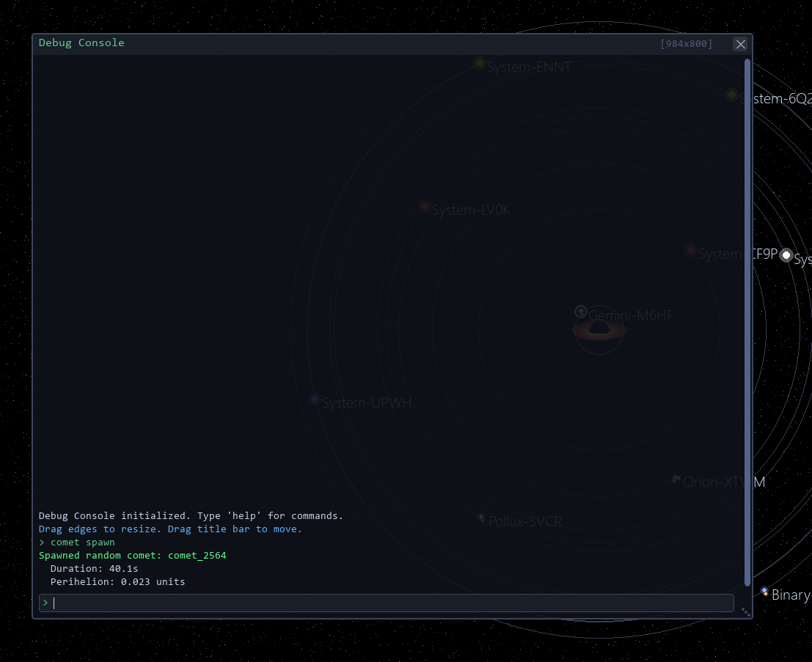Close the Debug Console window
This screenshot has height=662, width=812.
pos(741,45)
